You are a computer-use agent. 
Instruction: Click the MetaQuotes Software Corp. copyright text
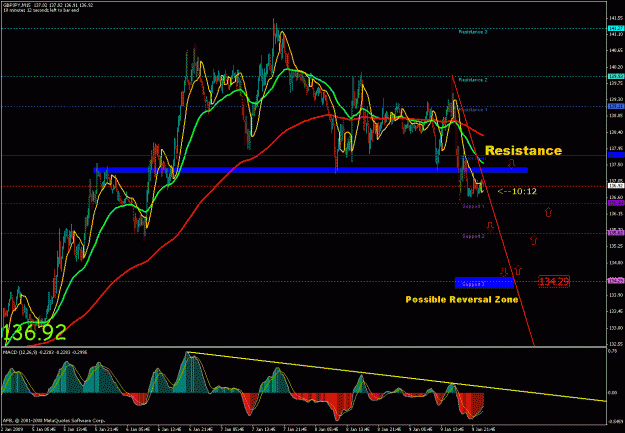54,421
